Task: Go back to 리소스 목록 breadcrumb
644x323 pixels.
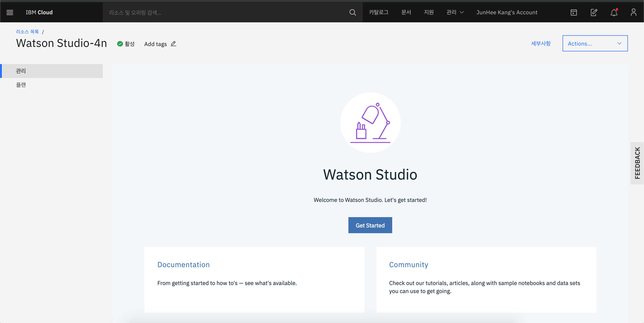Action: point(27,32)
